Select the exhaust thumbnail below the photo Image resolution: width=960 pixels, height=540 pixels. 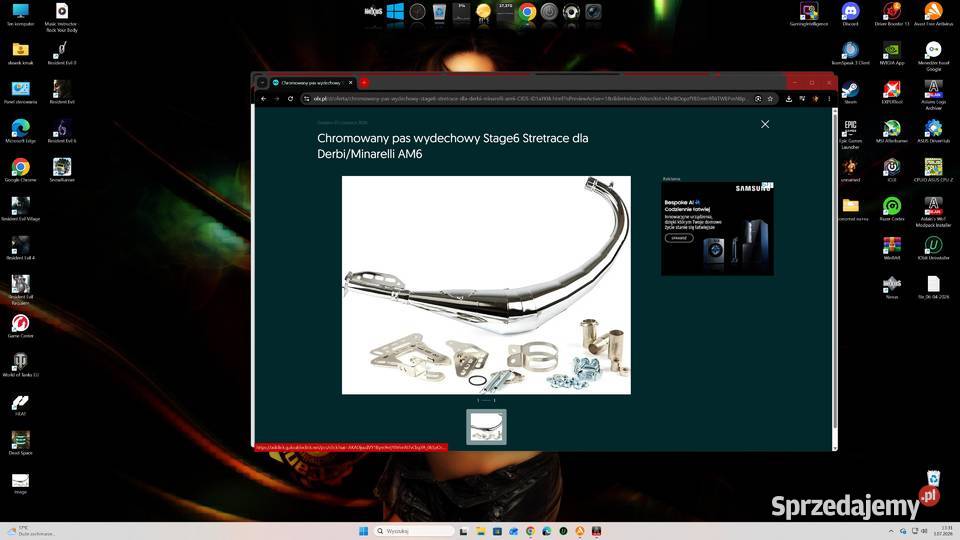tap(486, 427)
